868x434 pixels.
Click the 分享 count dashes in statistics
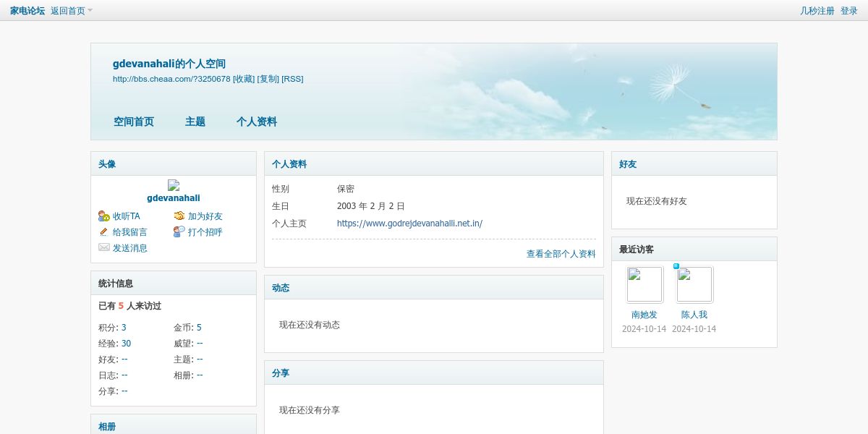pyautogui.click(x=124, y=391)
